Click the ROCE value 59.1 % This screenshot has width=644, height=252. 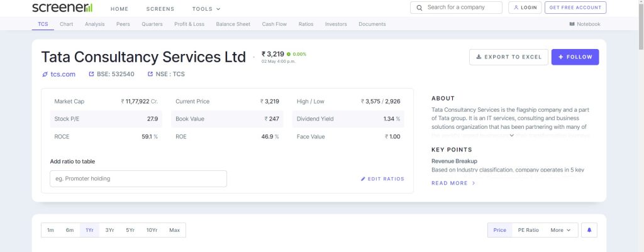pos(150,136)
